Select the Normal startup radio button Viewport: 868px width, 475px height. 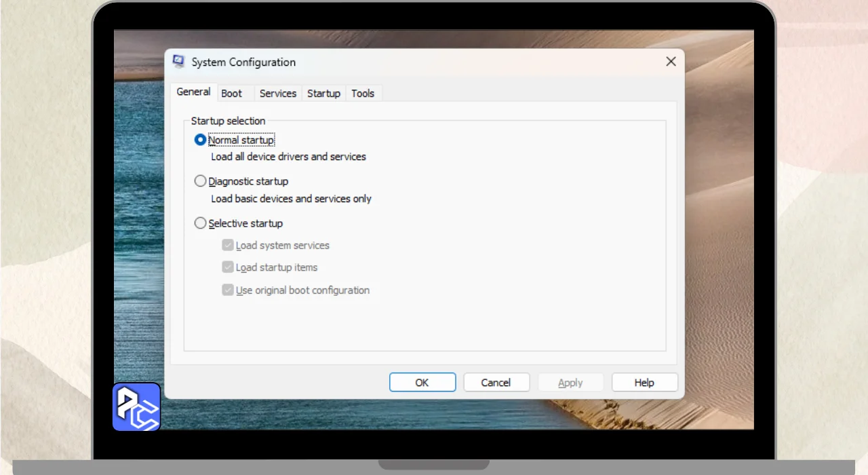(200, 140)
